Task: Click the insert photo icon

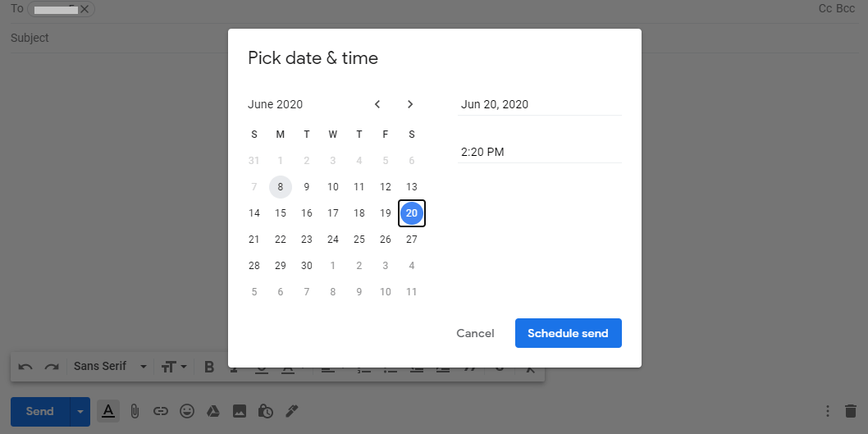Action: (239, 411)
